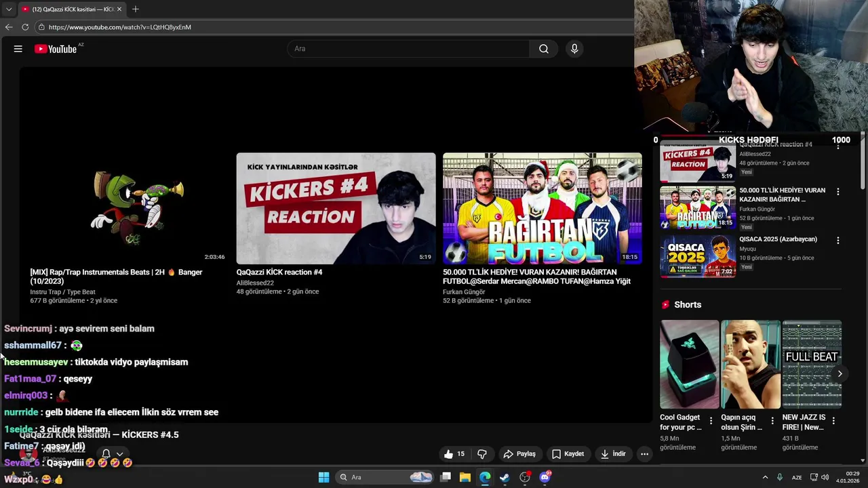Screen dimensions: 868x488
Task: Open options menu for sidebar 50.000 TL'LİK video
Action: (x=838, y=192)
